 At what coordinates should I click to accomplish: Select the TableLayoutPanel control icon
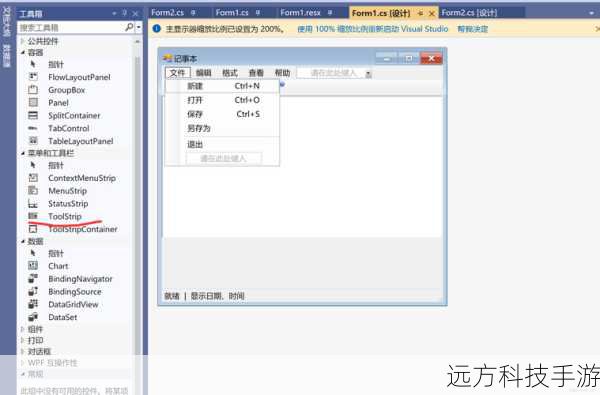pos(33,141)
